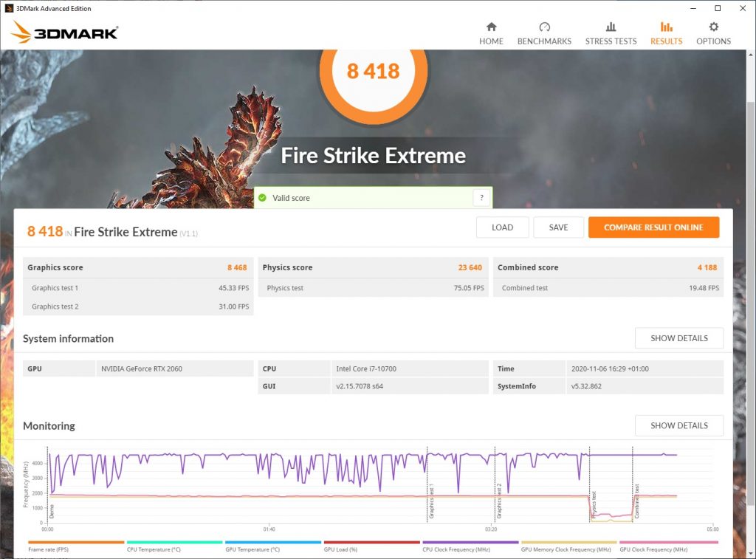Open the valid score help question mark
The width and height of the screenshot is (756, 559).
(x=481, y=198)
